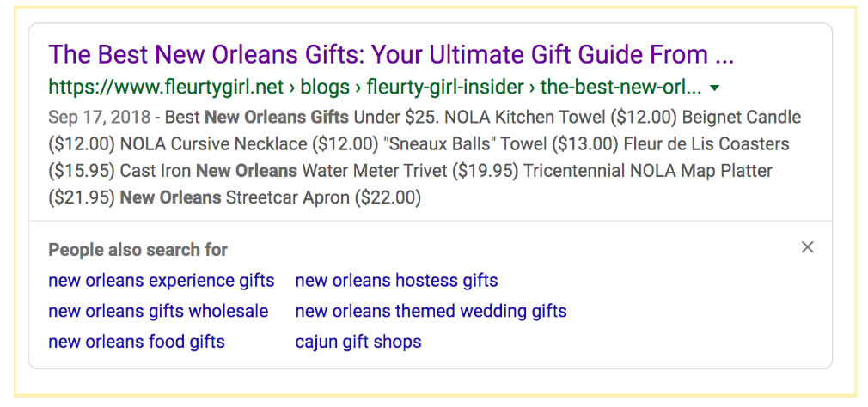Search for 'cajun gift shops'
Viewport: 868px width, 407px height.
coord(358,342)
